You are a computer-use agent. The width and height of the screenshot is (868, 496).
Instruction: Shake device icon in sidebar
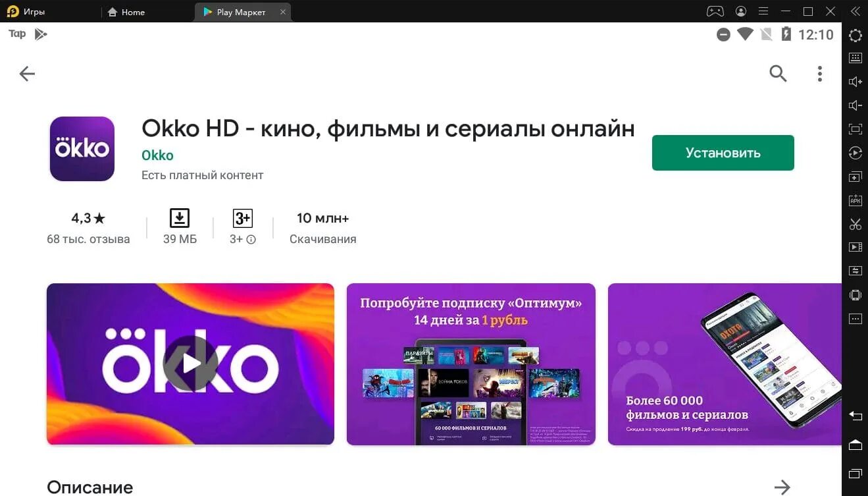855,294
